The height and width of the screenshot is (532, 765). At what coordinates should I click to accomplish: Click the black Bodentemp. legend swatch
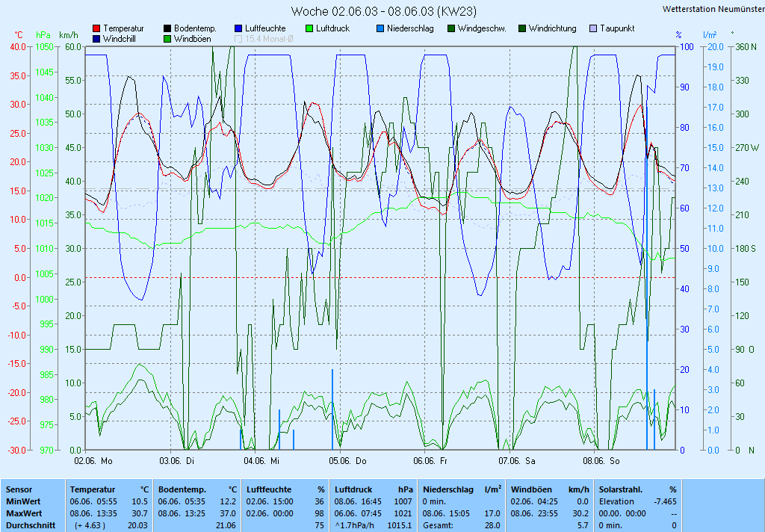point(167,28)
